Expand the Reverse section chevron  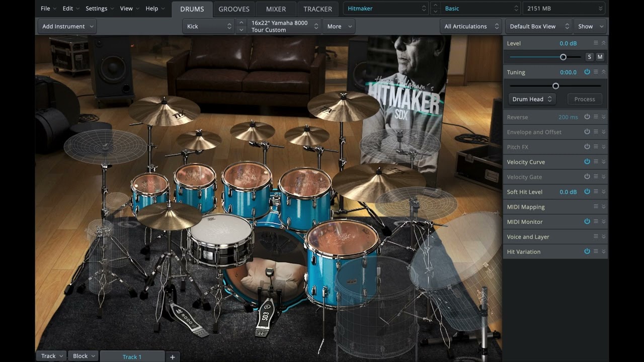point(604,117)
